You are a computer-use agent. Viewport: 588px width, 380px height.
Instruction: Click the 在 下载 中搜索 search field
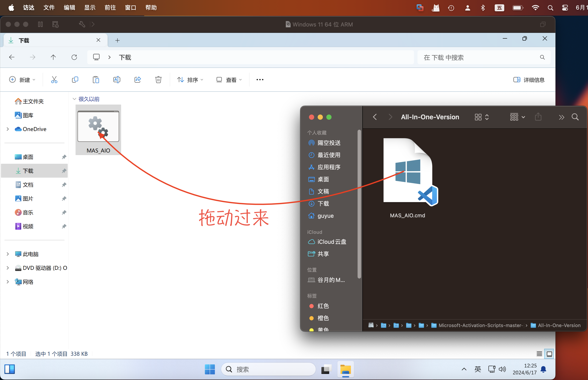pos(484,57)
